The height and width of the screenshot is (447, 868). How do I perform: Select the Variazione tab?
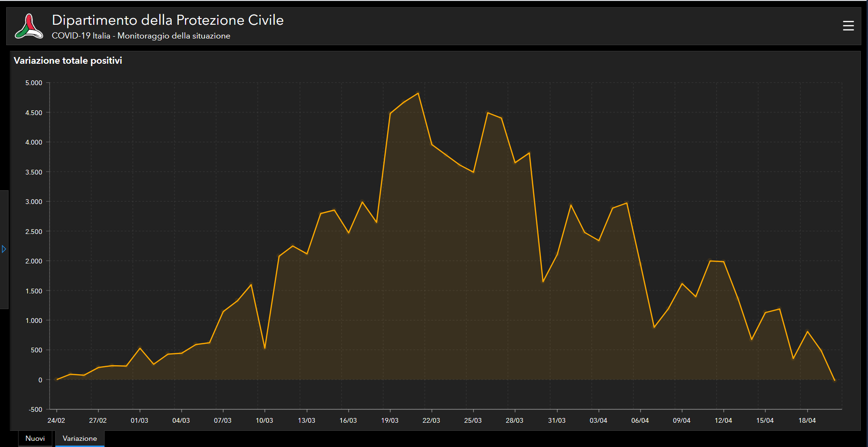[x=80, y=438]
